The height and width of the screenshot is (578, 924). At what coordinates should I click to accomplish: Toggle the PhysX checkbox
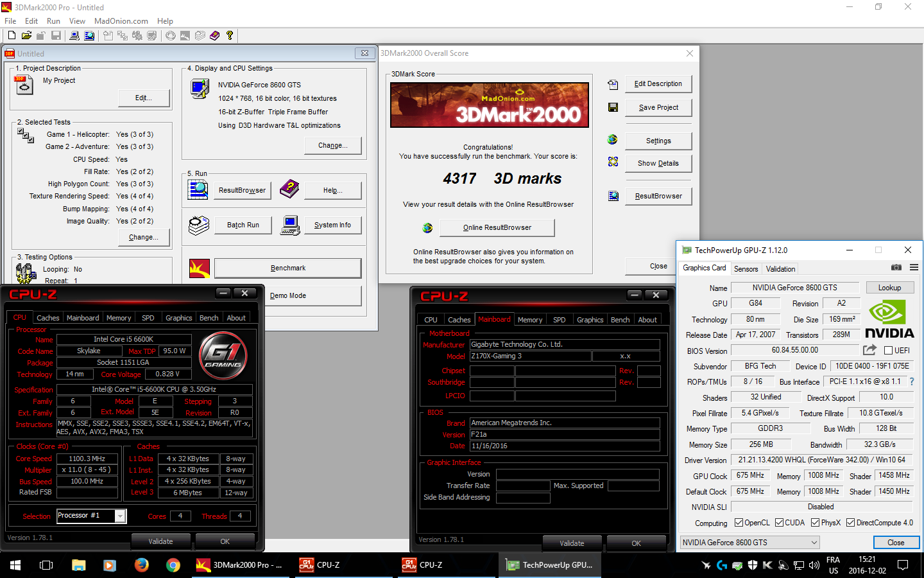coord(815,523)
